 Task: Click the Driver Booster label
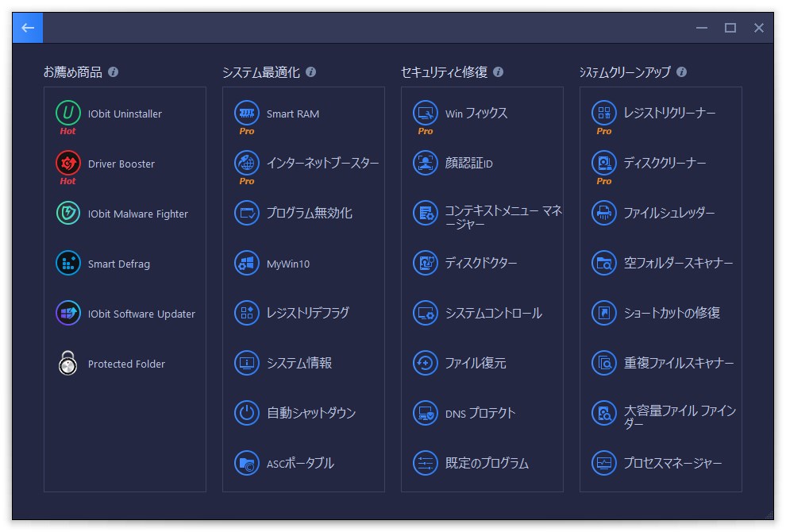click(x=121, y=164)
